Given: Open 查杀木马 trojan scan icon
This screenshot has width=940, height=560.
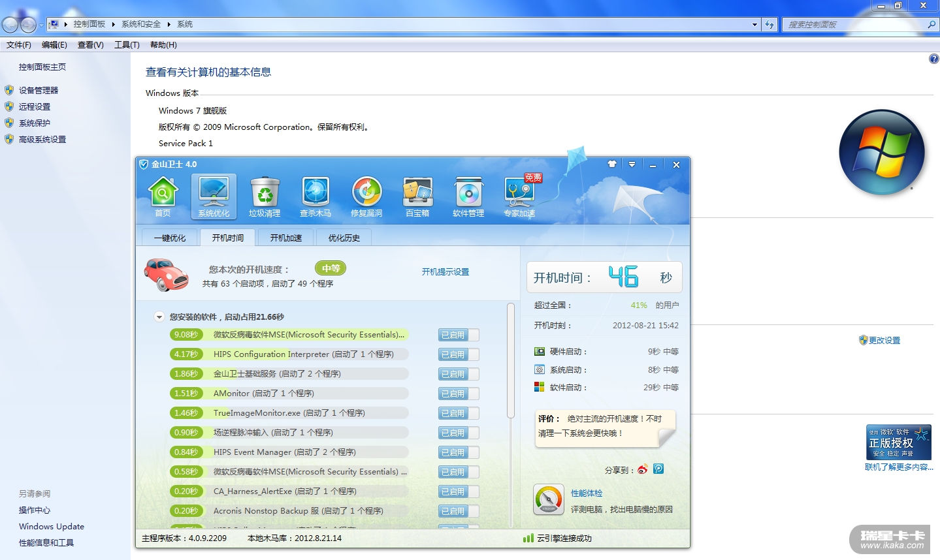Looking at the screenshot, I should tap(316, 196).
